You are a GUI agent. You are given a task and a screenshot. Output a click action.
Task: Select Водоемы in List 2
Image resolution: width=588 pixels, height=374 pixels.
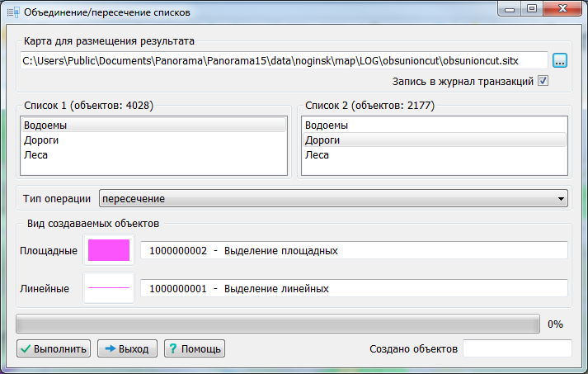[327, 125]
